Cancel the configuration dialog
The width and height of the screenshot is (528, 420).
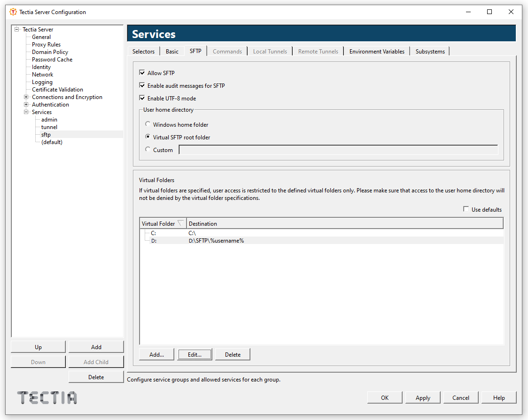461,397
